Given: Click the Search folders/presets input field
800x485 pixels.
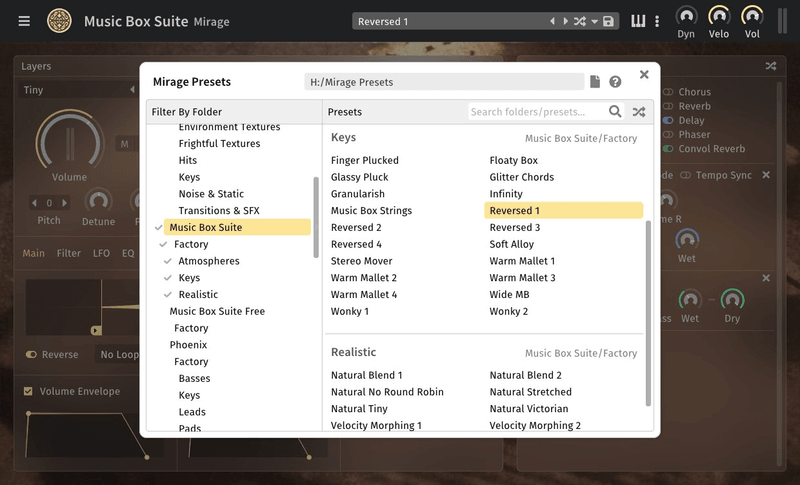Looking at the screenshot, I should pos(536,112).
